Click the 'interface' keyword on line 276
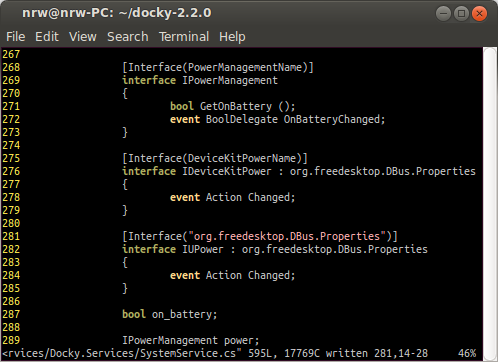Viewport: 498px width, 362px height. tap(149, 171)
